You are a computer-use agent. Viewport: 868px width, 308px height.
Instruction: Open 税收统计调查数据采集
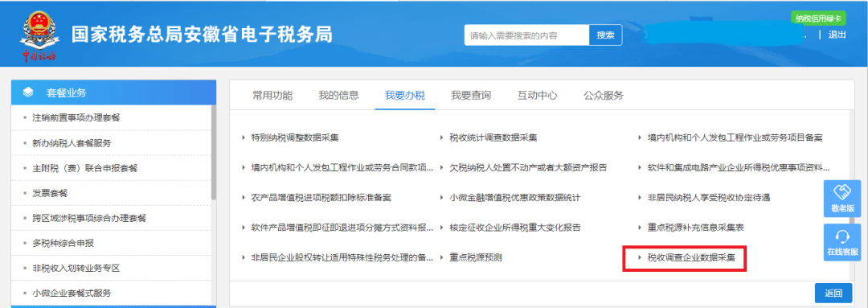(493, 138)
